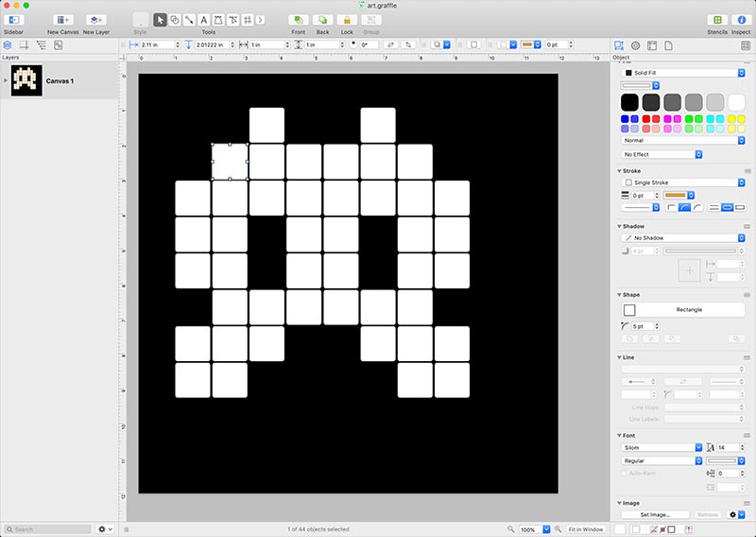Open the Normal blend mode dropdown
The height and width of the screenshot is (537, 756).
coord(682,141)
